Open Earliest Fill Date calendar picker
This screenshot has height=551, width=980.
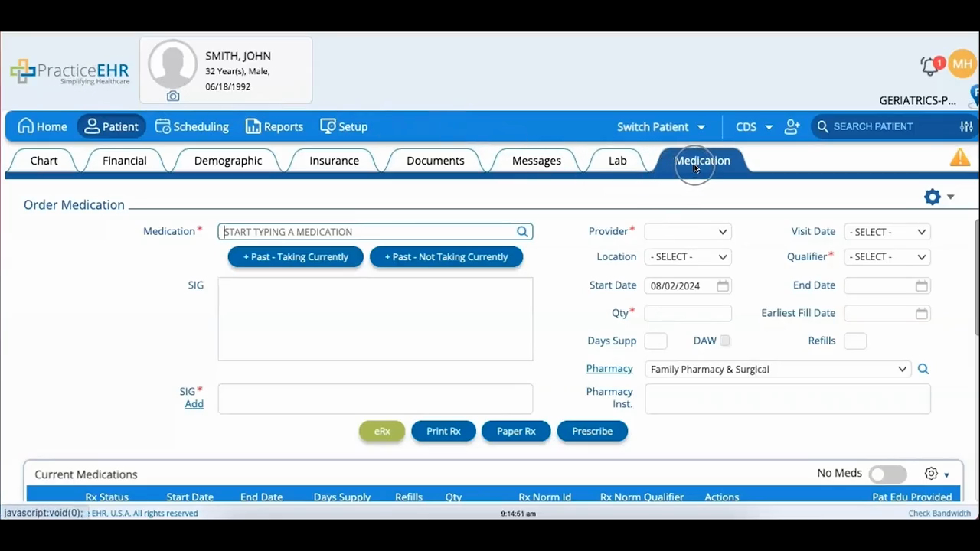pyautogui.click(x=922, y=313)
